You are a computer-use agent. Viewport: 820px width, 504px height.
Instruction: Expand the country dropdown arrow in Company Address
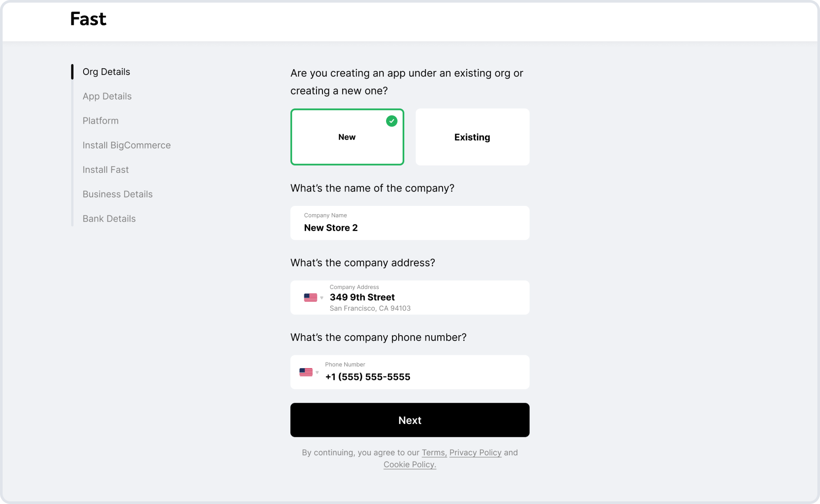322,298
